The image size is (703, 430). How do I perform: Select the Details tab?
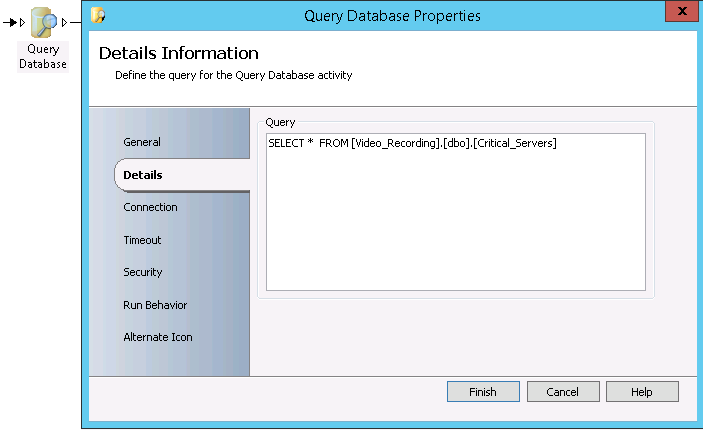pos(182,175)
